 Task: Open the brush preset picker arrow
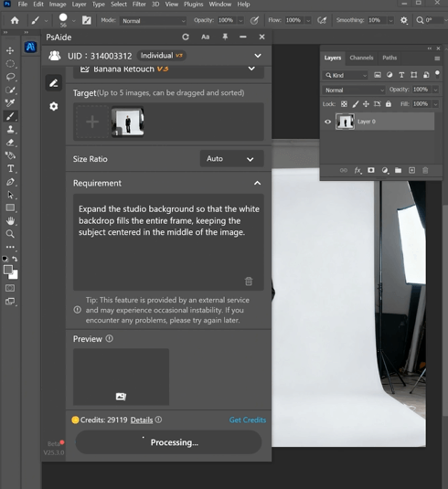click(74, 21)
